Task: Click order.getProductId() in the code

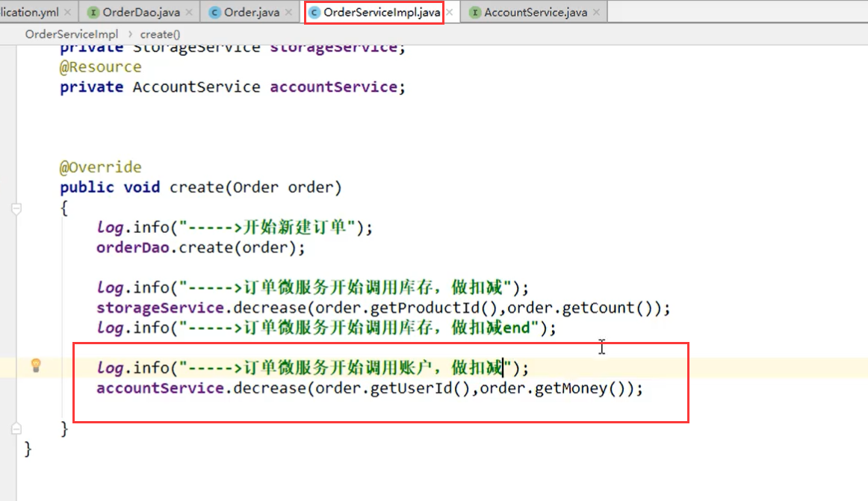Action: tap(407, 308)
